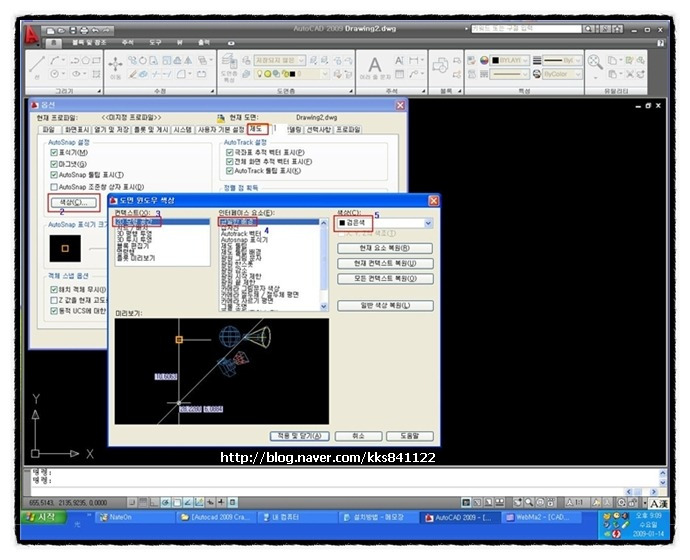The width and height of the screenshot is (690, 560).
Task: Click the Plot printer quick-access icon
Action: pos(84,31)
